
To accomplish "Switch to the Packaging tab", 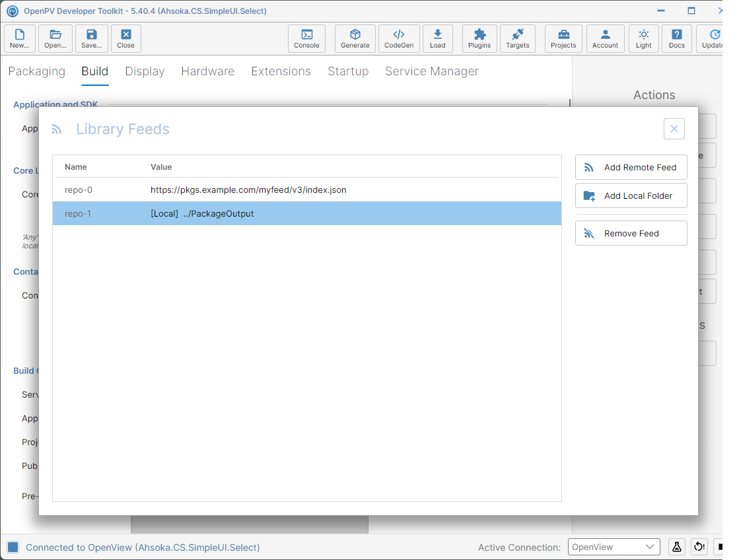I will point(37,71).
